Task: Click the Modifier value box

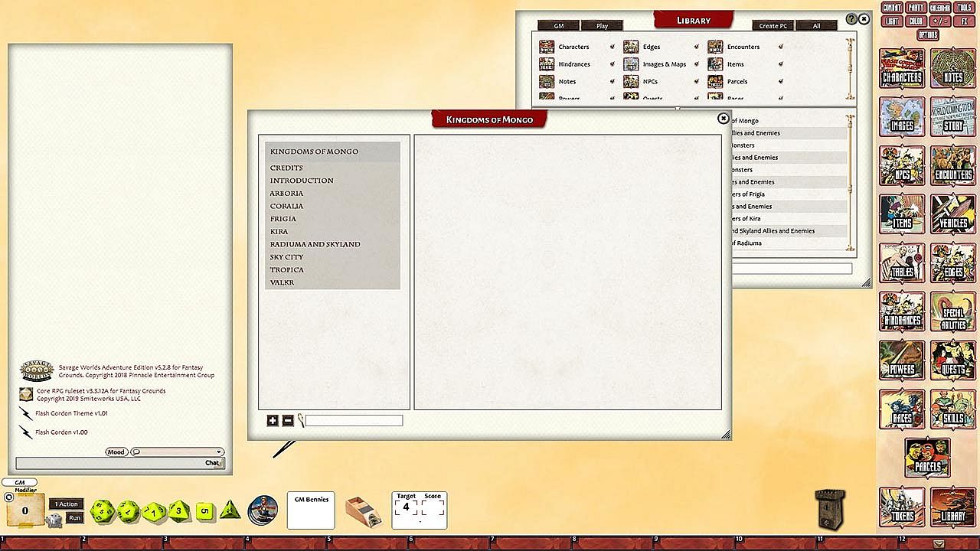Action: point(24,510)
